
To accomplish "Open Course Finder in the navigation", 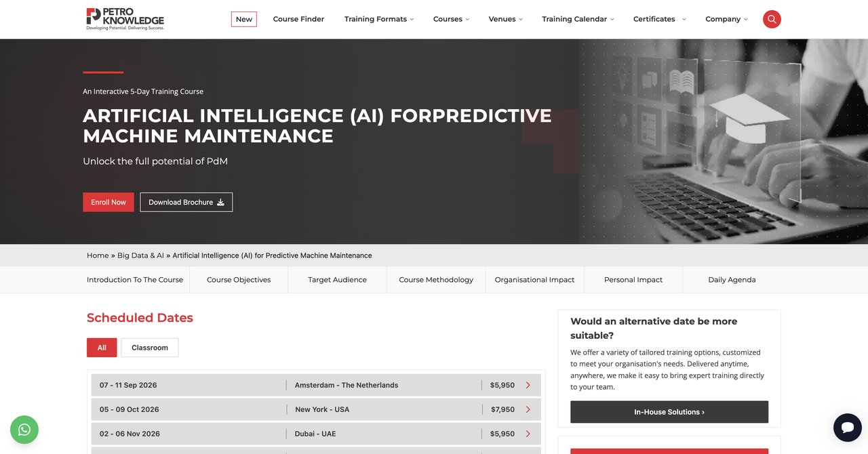I will [x=298, y=19].
